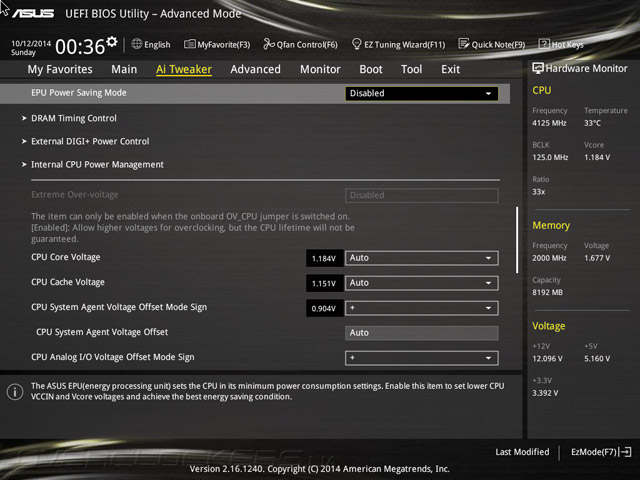
Task: Expand External DIGI+ Power Control
Action: tap(90, 141)
